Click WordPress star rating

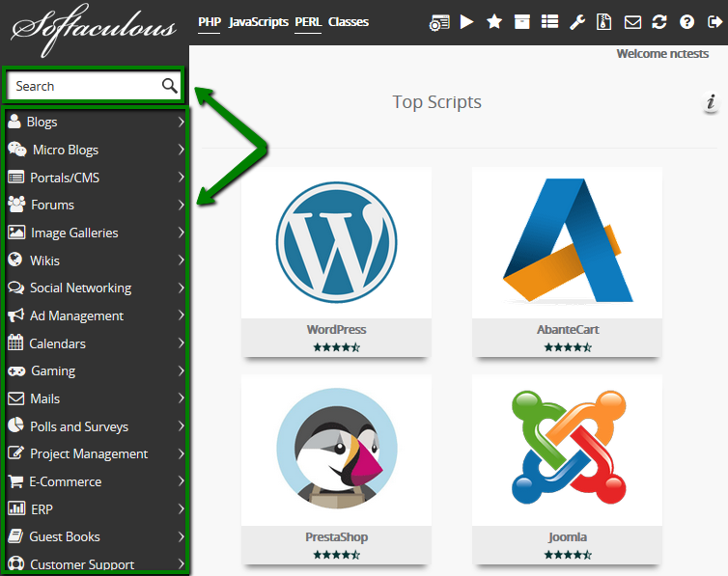336,347
